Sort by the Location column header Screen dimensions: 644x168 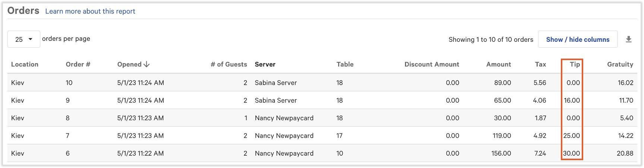(x=25, y=64)
